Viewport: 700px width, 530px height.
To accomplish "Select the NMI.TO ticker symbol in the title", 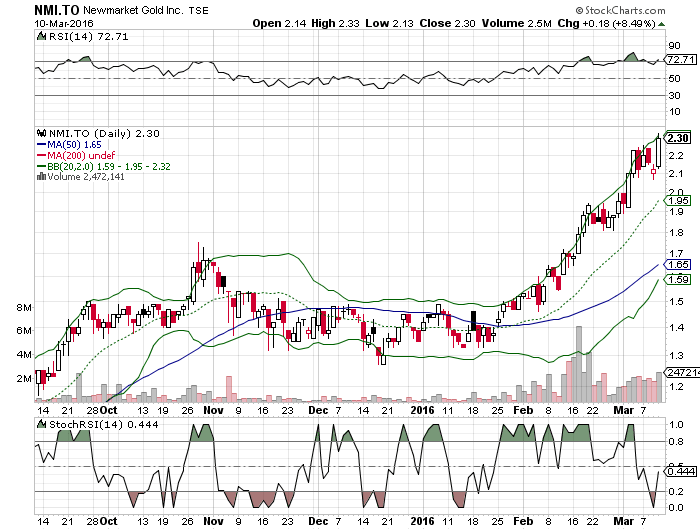I will coord(57,10).
